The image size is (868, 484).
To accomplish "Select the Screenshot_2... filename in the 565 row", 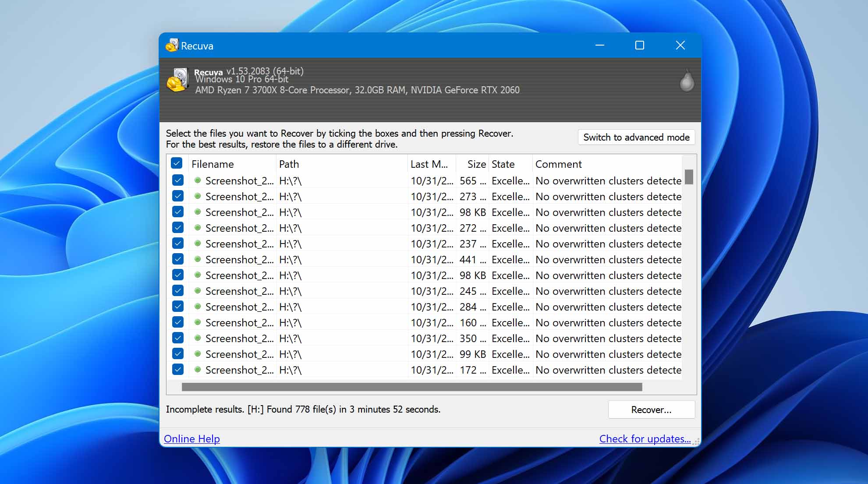I will pyautogui.click(x=239, y=181).
